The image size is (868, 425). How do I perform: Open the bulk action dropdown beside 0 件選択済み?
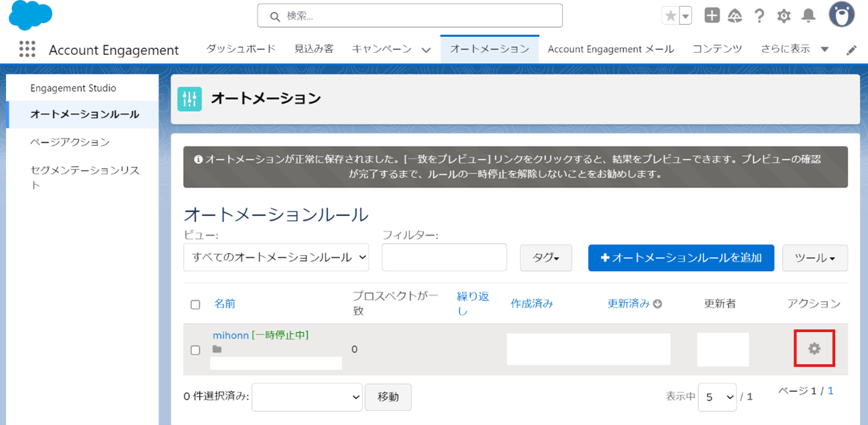tap(307, 397)
